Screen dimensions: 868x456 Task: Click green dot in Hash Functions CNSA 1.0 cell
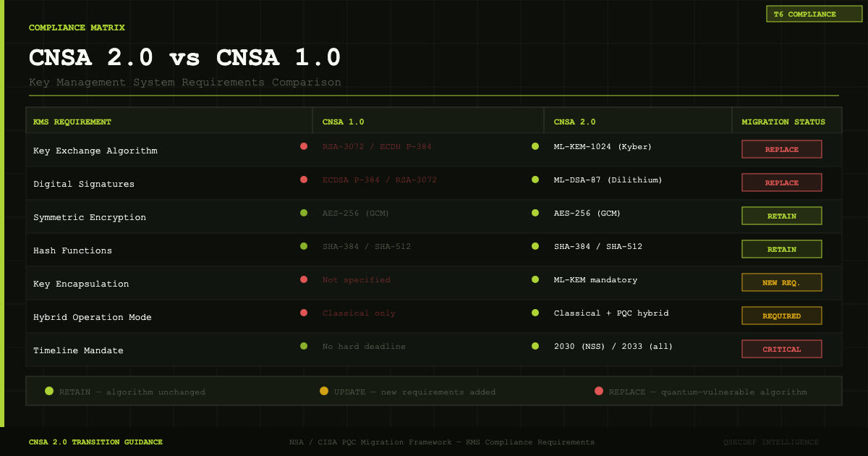coord(304,246)
